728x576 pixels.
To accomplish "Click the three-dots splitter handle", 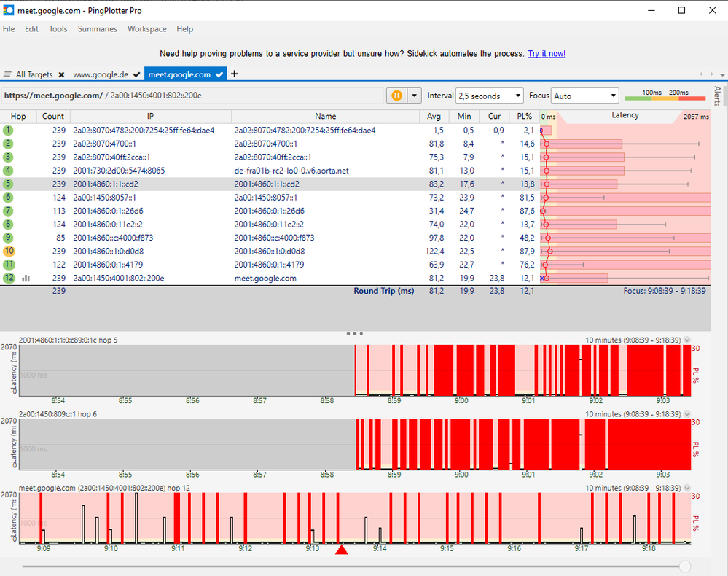I will click(x=355, y=333).
